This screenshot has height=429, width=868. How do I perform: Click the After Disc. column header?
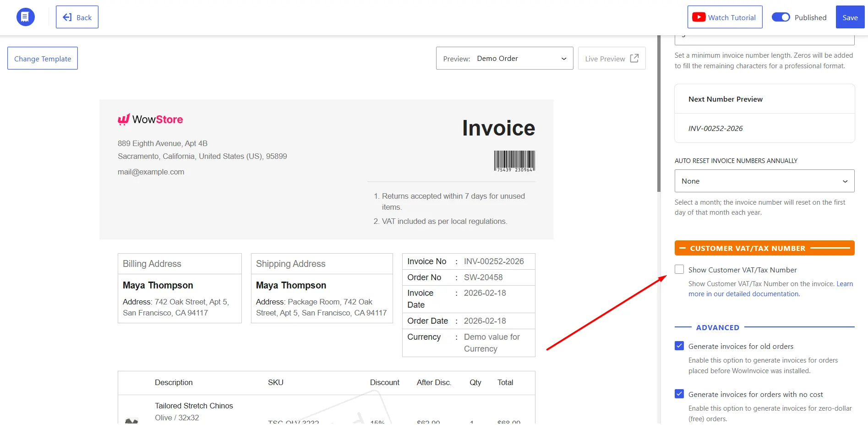click(434, 382)
